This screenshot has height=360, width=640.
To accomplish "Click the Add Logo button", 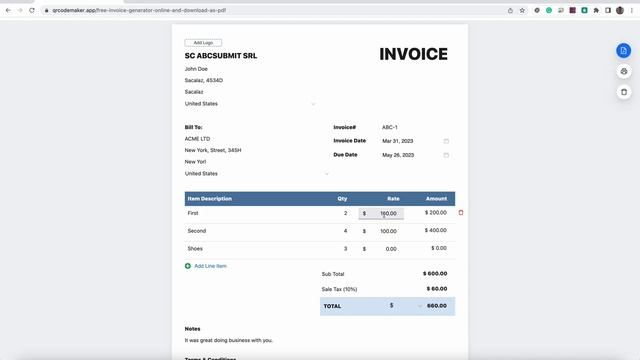I will tap(203, 42).
